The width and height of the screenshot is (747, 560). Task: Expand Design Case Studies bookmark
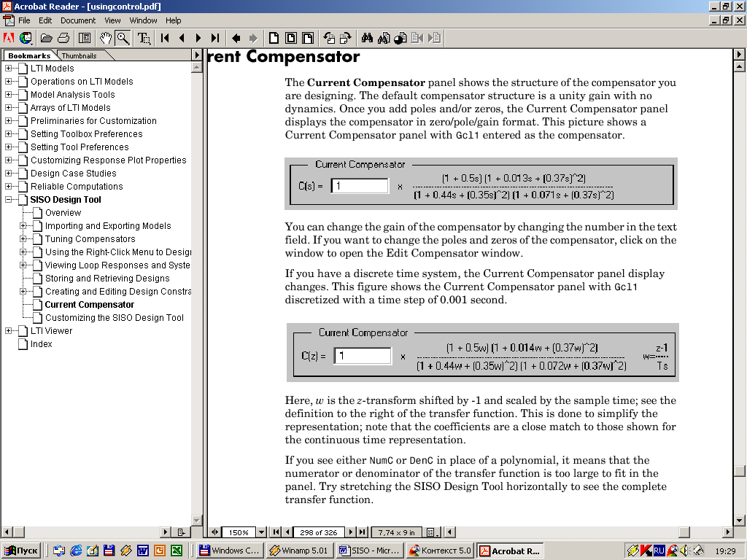[x=9, y=174]
